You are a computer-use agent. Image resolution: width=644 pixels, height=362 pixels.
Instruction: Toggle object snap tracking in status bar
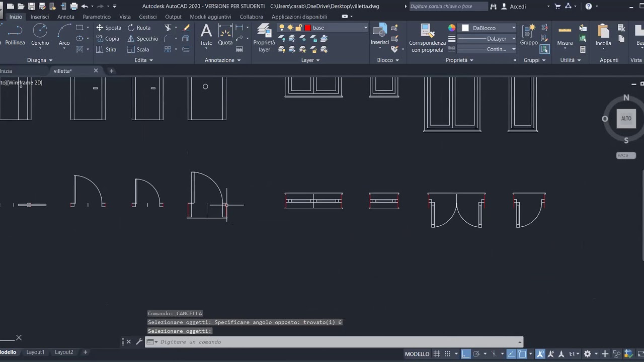tap(511, 354)
